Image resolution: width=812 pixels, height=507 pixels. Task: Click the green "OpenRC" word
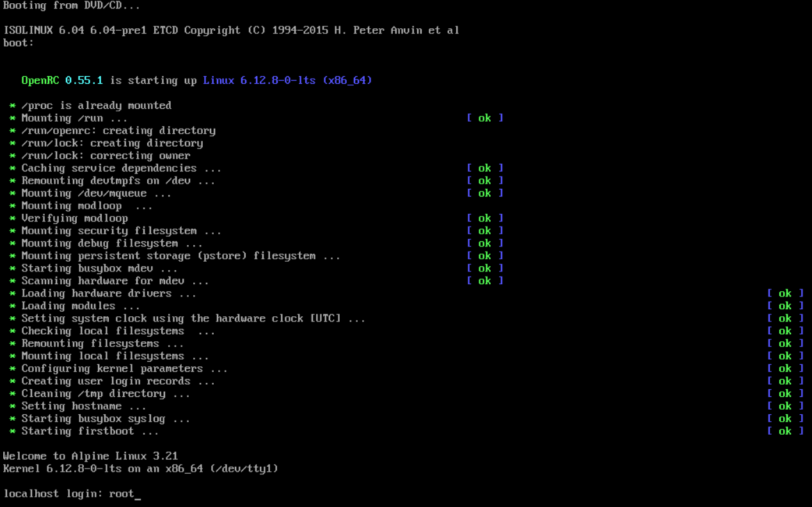40,81
